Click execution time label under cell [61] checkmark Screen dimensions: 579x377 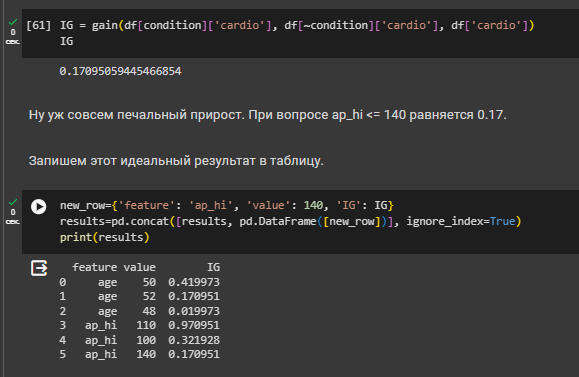pyautogui.click(x=13, y=37)
